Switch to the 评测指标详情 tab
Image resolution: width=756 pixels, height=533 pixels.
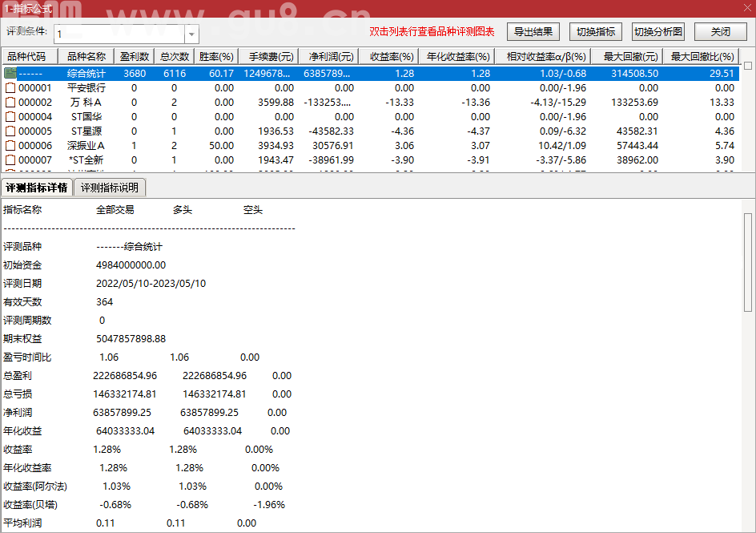(37, 188)
